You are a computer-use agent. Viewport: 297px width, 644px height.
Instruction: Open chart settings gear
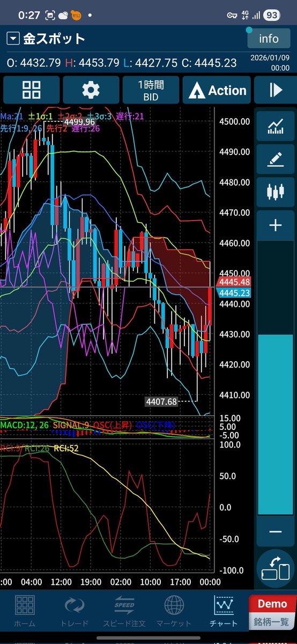coord(91,90)
